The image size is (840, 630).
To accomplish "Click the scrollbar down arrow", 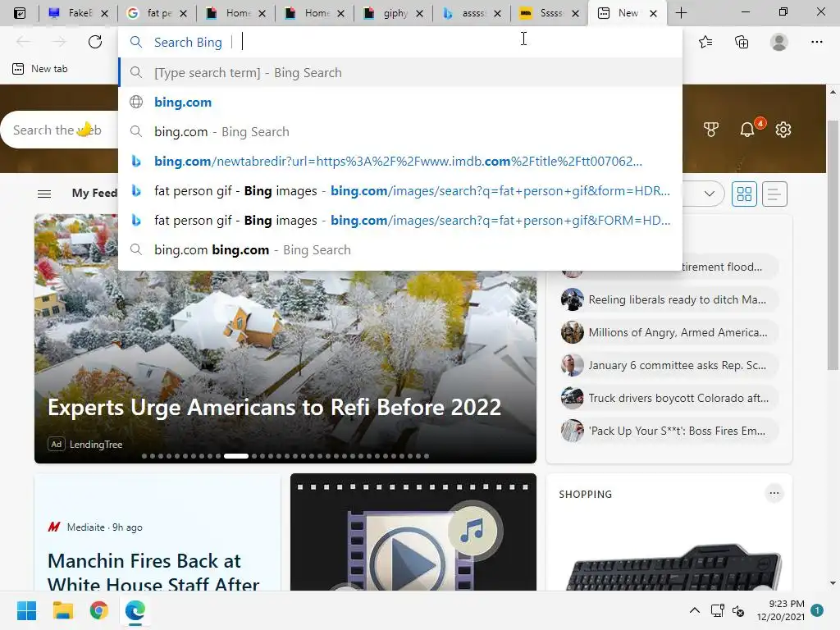I will [833, 583].
